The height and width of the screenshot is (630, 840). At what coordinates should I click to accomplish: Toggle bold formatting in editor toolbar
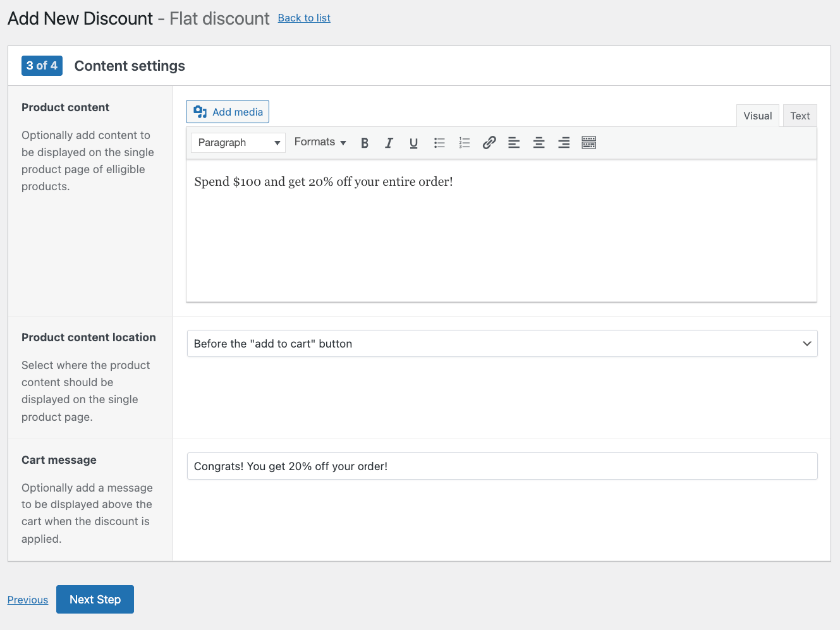pos(365,143)
